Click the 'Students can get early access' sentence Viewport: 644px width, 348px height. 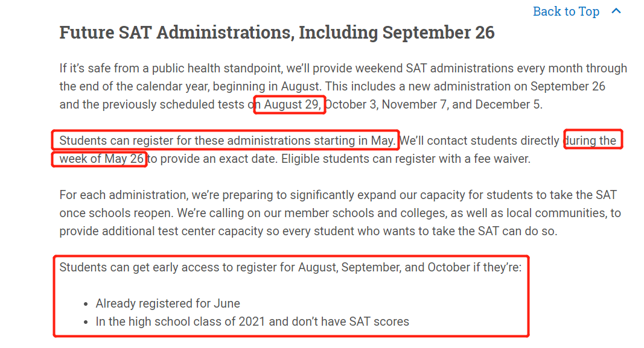point(290,268)
